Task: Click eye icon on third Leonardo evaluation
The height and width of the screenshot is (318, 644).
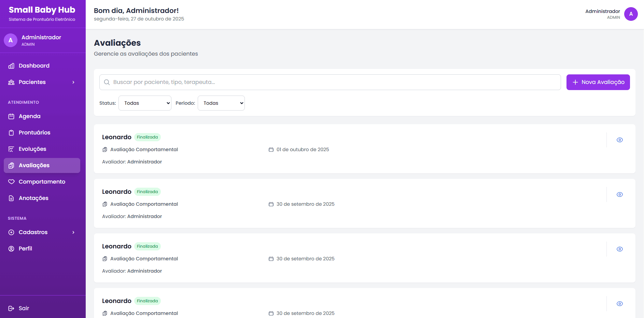Action: [619, 249]
